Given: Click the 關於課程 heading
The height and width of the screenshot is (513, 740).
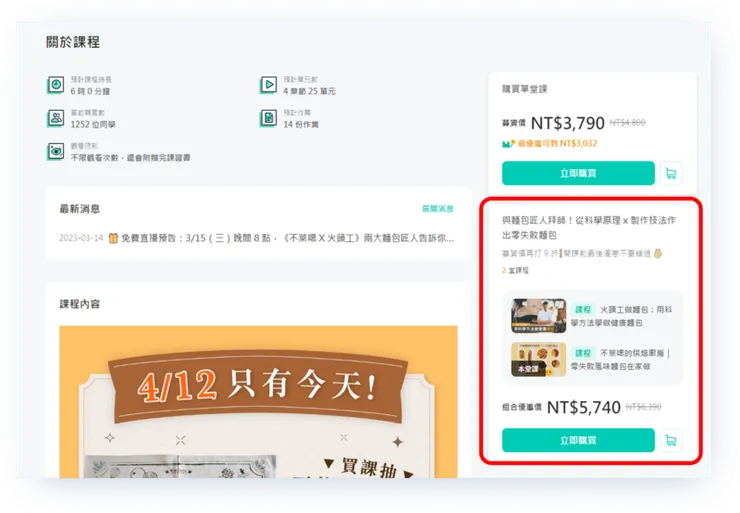Looking at the screenshot, I should [73, 42].
